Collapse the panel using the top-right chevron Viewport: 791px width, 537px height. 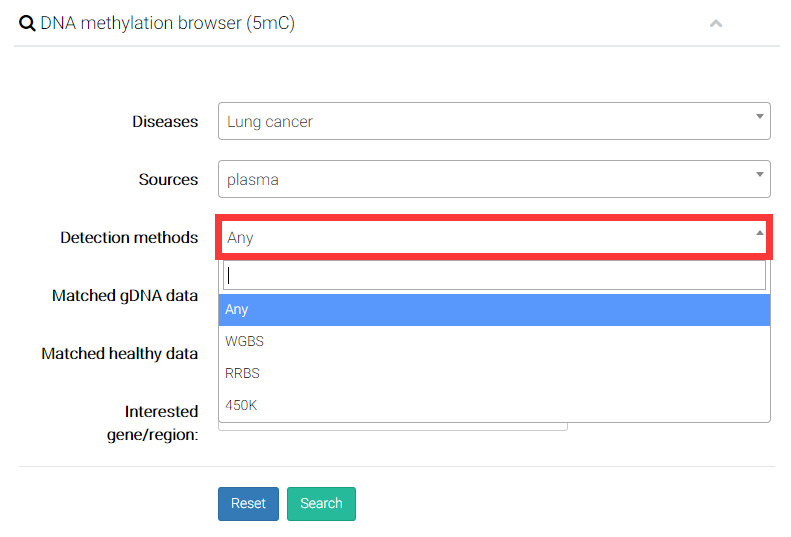[x=715, y=23]
